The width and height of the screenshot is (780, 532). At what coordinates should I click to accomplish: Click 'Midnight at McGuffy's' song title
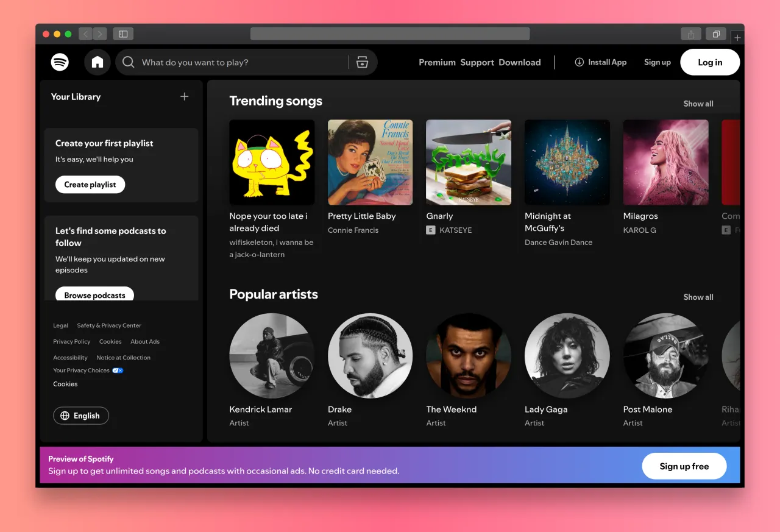pos(548,222)
